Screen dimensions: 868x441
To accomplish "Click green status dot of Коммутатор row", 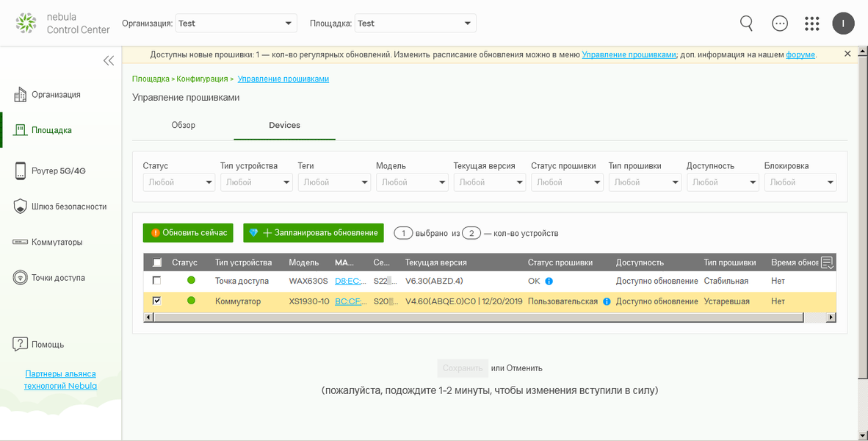I will (191, 301).
